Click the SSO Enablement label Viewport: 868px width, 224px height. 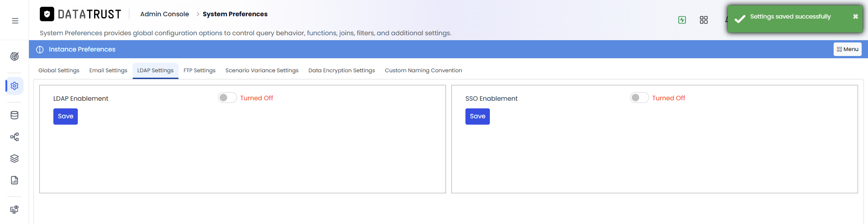[491, 98]
